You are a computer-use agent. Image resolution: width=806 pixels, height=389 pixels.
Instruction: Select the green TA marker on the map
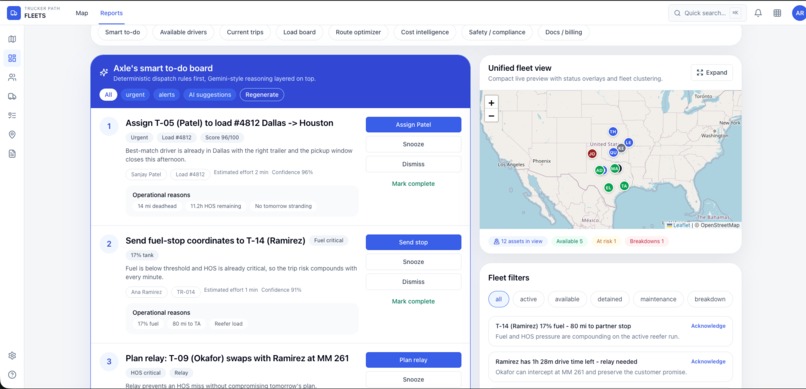tap(624, 186)
